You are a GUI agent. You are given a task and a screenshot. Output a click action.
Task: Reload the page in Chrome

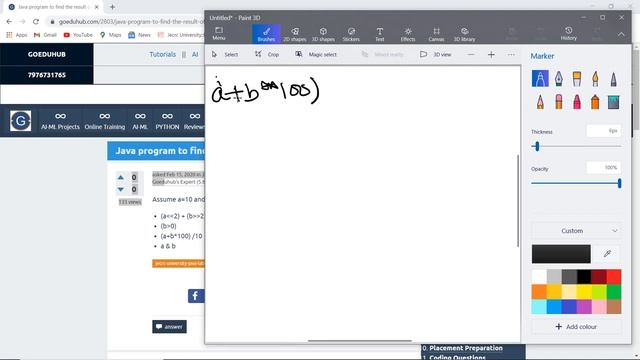36,22
